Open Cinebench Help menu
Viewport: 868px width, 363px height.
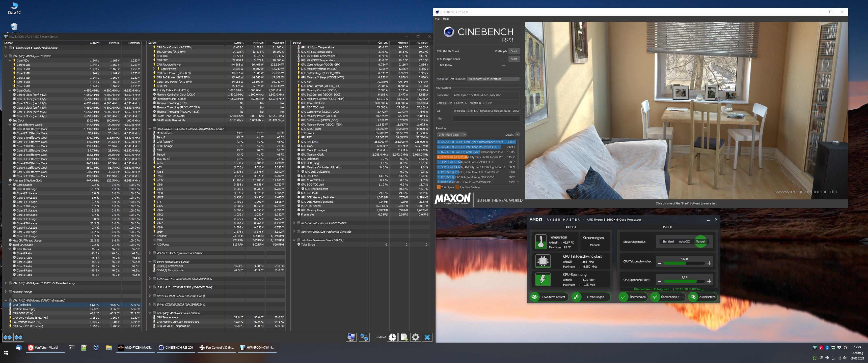[x=446, y=19]
